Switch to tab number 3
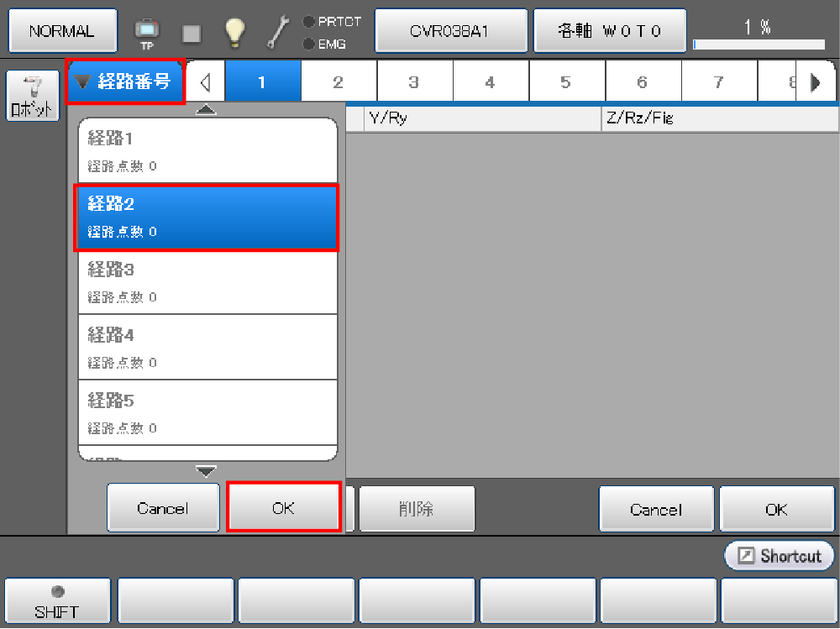This screenshot has height=629, width=840. [414, 82]
